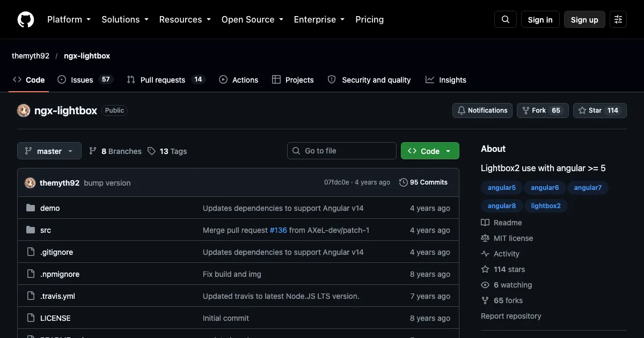Expand the Enterprise menu

pyautogui.click(x=319, y=19)
